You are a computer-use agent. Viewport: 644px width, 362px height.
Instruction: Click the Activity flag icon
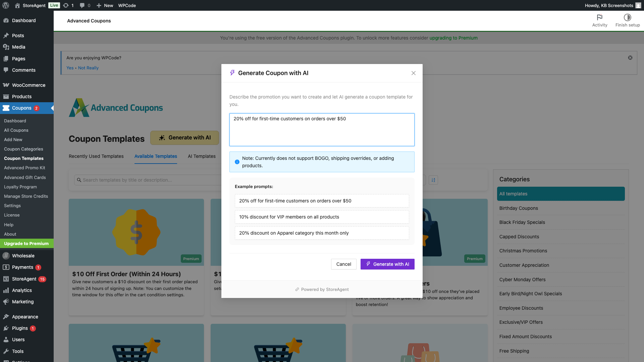tap(600, 17)
